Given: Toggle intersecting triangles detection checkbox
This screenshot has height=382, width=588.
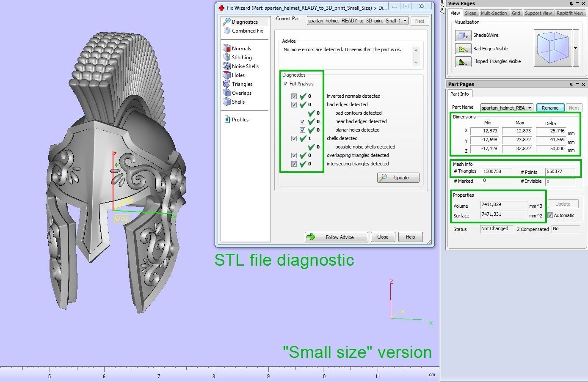Looking at the screenshot, I should tap(294, 164).
